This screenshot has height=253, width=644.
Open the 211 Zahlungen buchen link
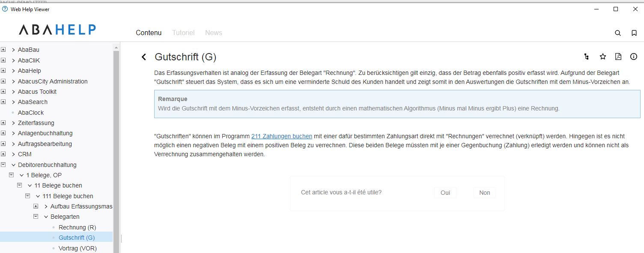pos(281,136)
